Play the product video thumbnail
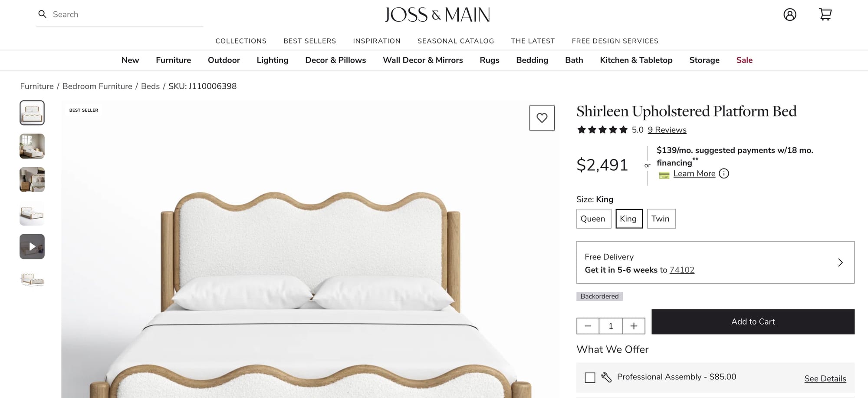Image resolution: width=868 pixels, height=398 pixels. tap(32, 246)
